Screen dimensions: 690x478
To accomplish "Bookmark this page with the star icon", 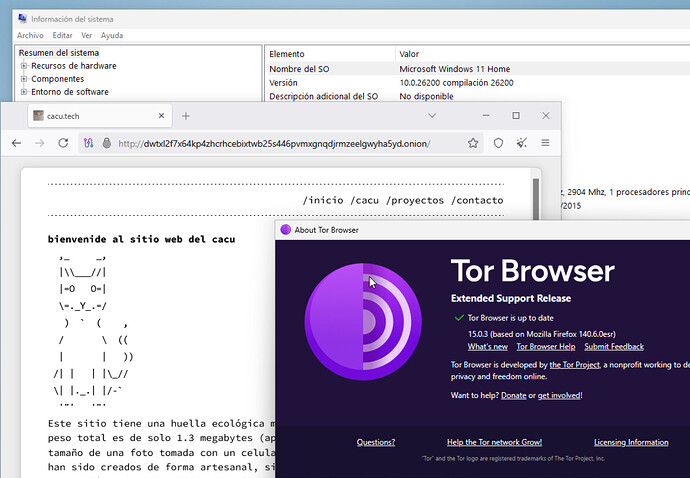I will click(473, 143).
